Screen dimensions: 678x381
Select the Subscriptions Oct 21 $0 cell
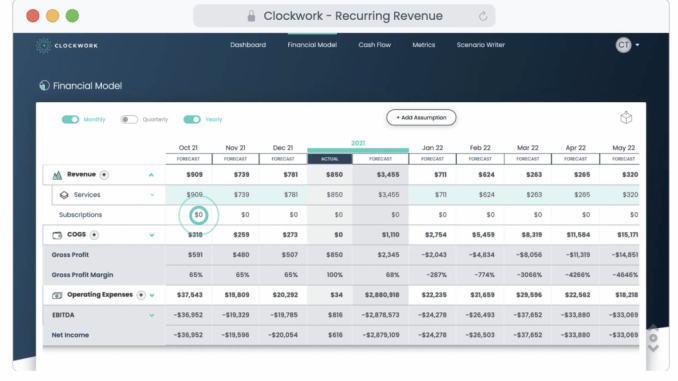pos(198,215)
